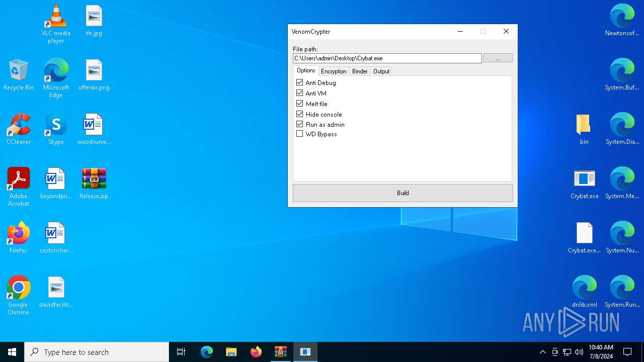The image size is (644, 362).
Task: Open network status tray icon
Action: click(x=567, y=352)
